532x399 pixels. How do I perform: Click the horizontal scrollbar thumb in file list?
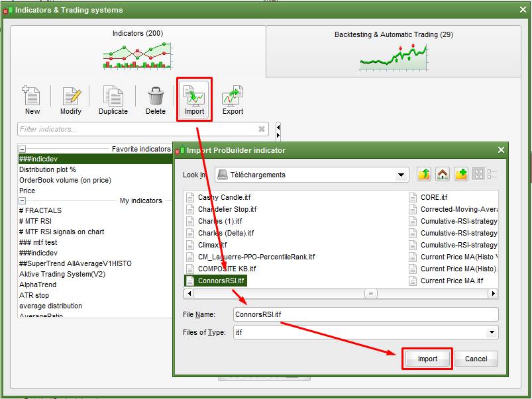371,294
